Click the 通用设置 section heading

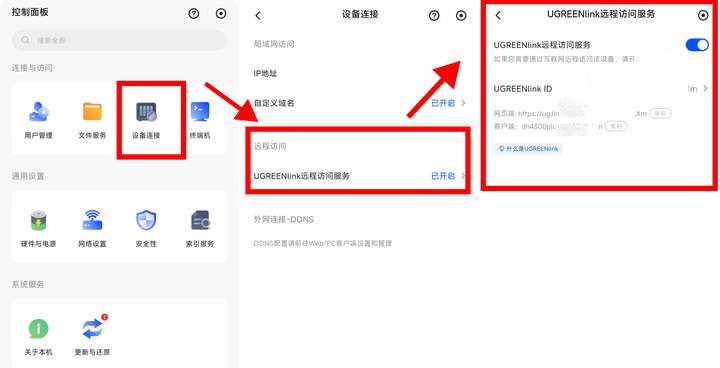[x=28, y=176]
